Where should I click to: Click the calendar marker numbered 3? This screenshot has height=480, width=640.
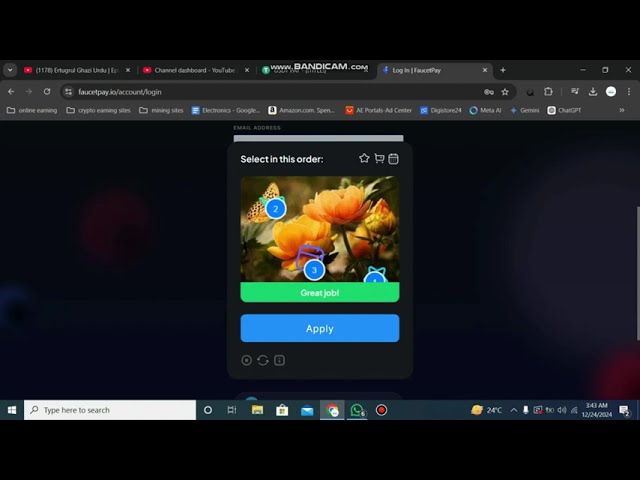click(x=314, y=269)
